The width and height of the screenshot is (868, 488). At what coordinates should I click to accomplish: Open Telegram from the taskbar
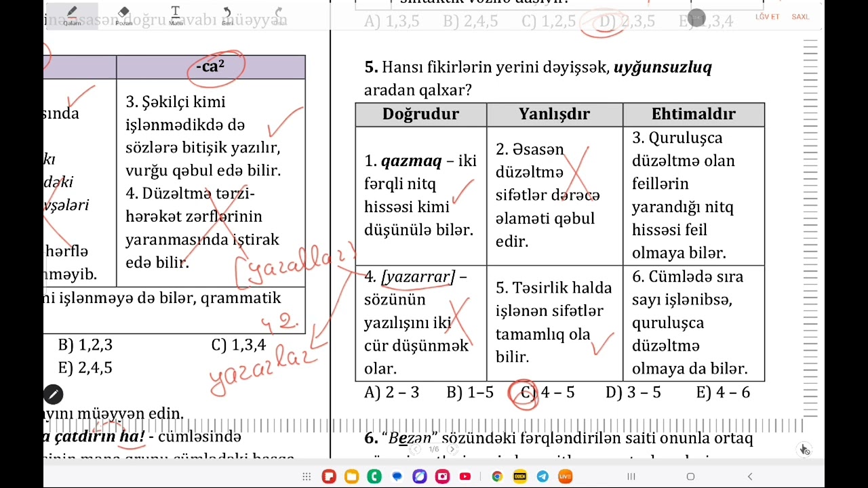tap(542, 476)
